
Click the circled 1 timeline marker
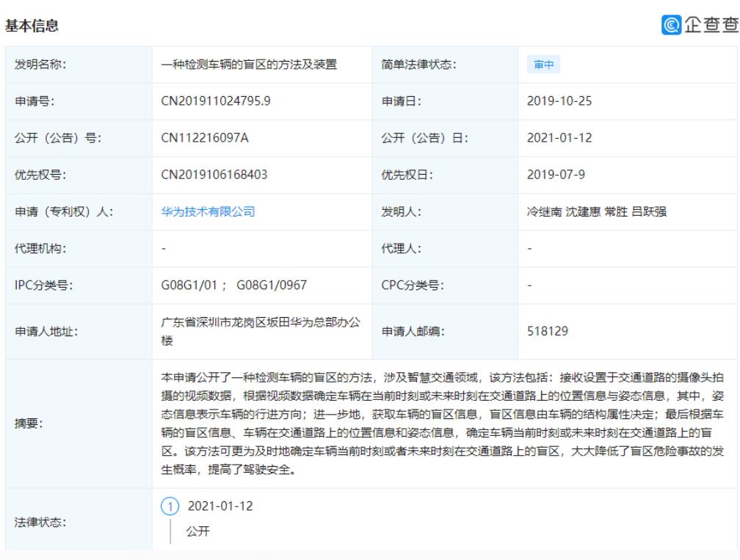point(170,506)
